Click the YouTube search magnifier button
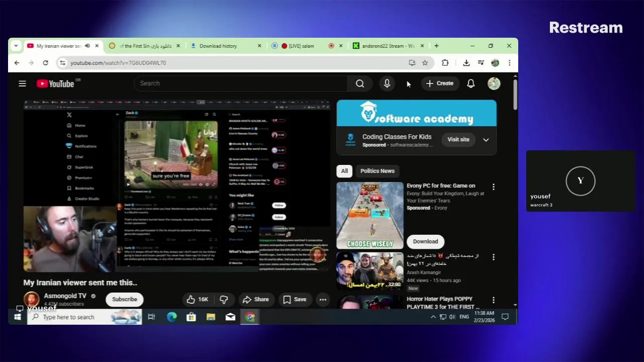 [360, 83]
